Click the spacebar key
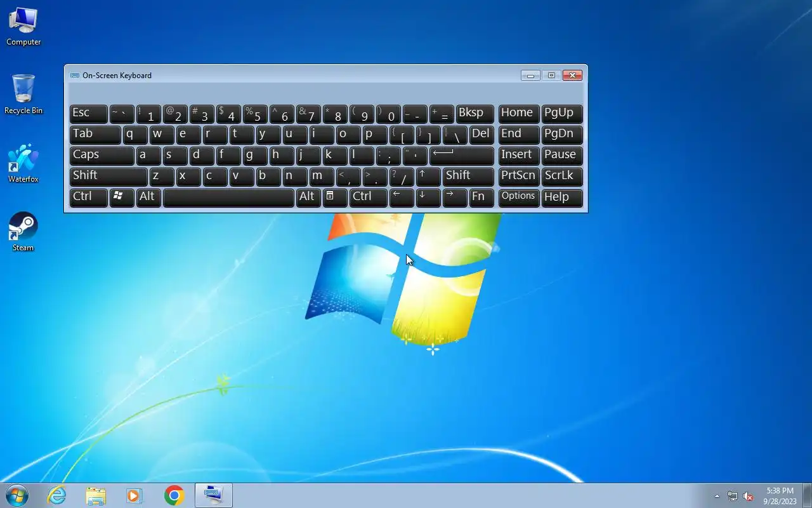812x508 pixels. (228, 197)
